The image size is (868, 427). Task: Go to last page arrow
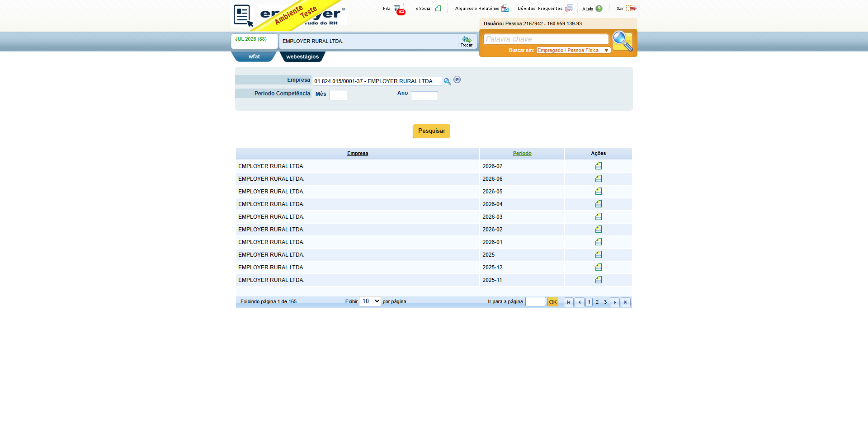626,302
